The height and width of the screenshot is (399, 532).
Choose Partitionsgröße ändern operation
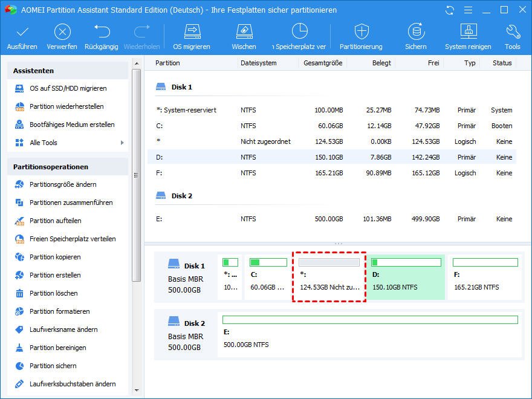click(x=63, y=184)
